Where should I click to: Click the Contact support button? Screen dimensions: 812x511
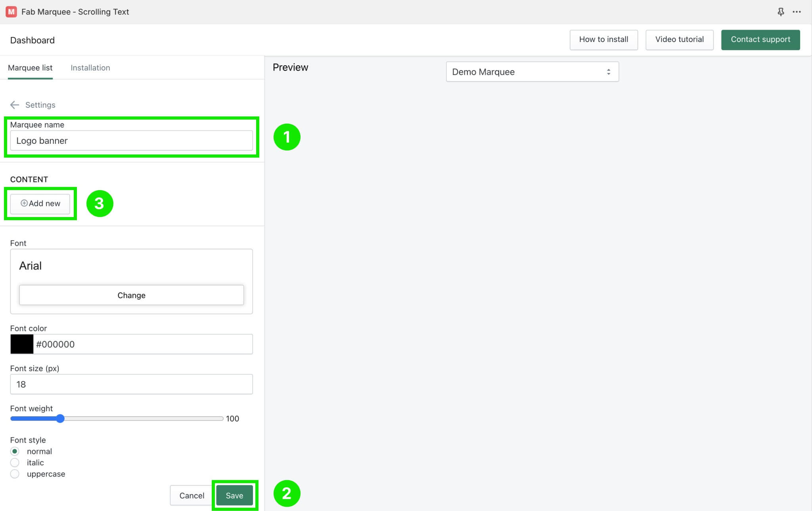760,40
